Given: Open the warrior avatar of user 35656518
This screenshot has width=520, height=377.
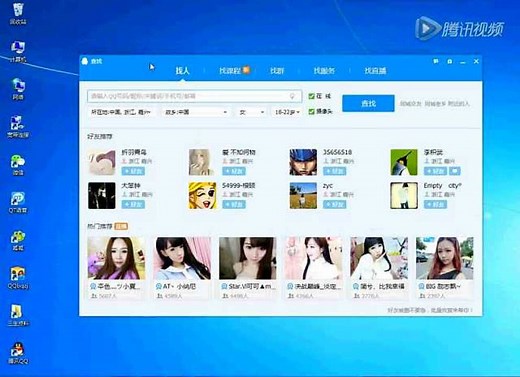Looking at the screenshot, I should pos(303,162).
